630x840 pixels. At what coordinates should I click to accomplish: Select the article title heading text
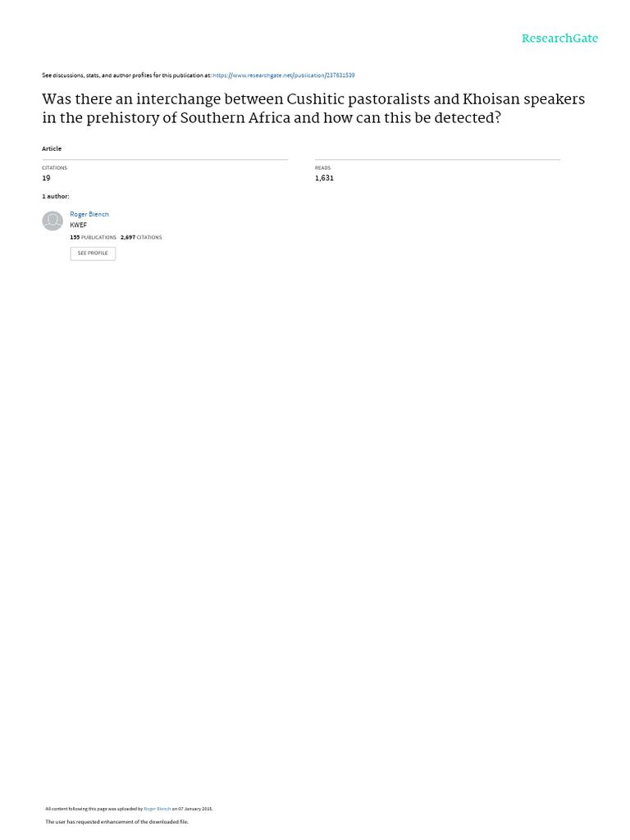pos(313,108)
